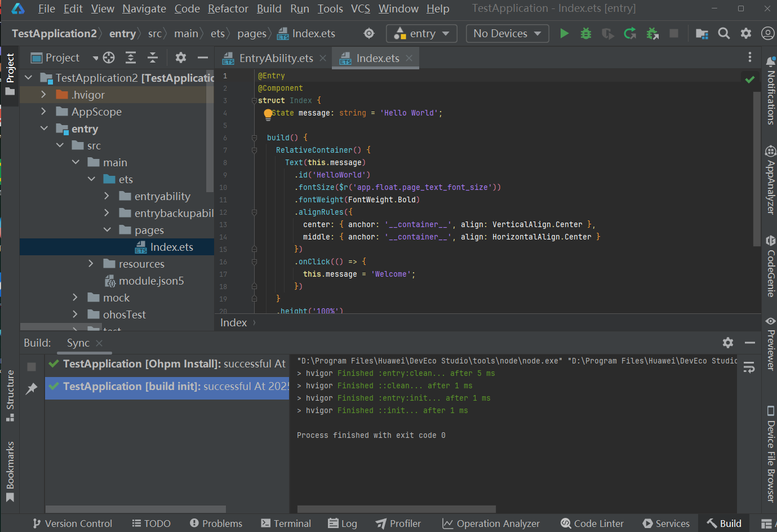Screen dimensions: 777x532
Task: Expand the .hvigor folder
Action: point(43,95)
